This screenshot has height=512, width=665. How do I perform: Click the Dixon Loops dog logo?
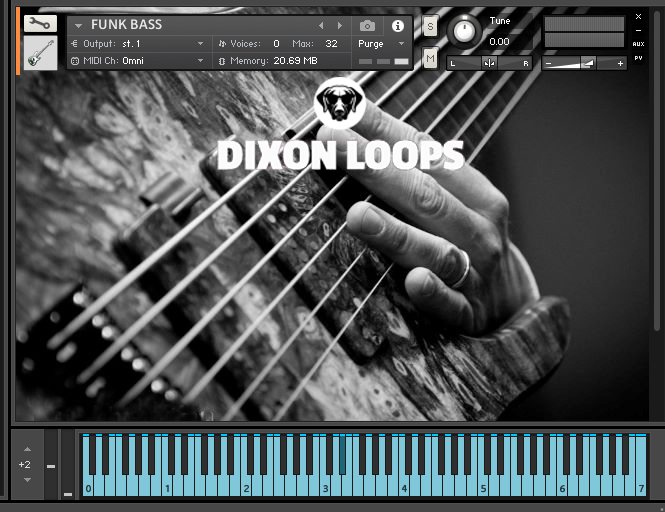(x=339, y=104)
